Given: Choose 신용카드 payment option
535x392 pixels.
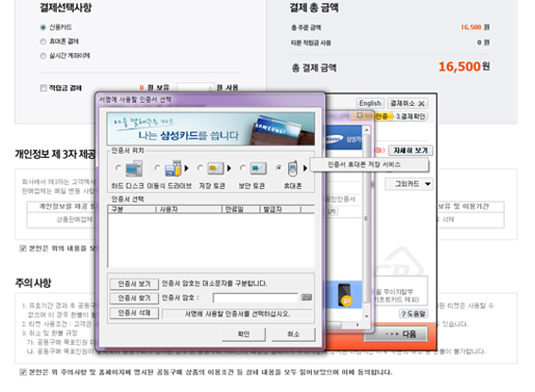Looking at the screenshot, I should pos(43,27).
